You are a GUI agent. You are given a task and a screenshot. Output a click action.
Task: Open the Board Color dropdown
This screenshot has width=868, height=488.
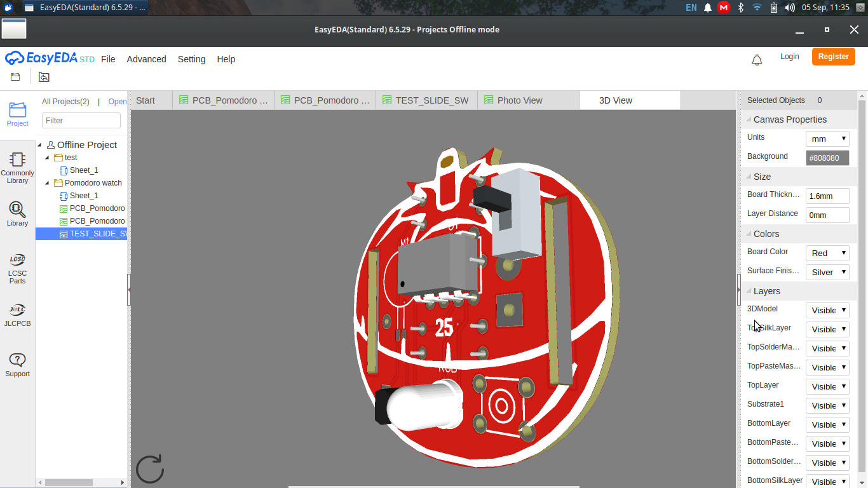coord(827,252)
